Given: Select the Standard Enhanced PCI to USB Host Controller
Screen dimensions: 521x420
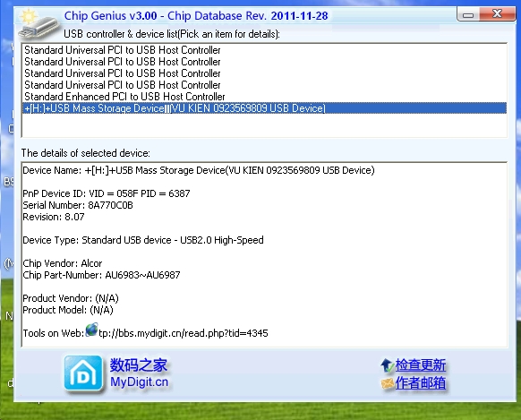Looking at the screenshot, I should click(264, 97).
